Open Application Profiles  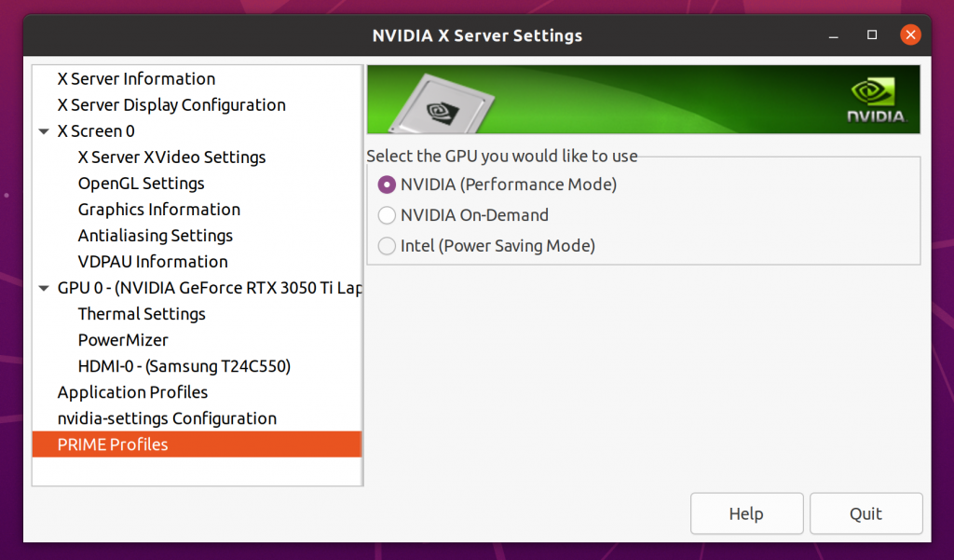(x=132, y=392)
